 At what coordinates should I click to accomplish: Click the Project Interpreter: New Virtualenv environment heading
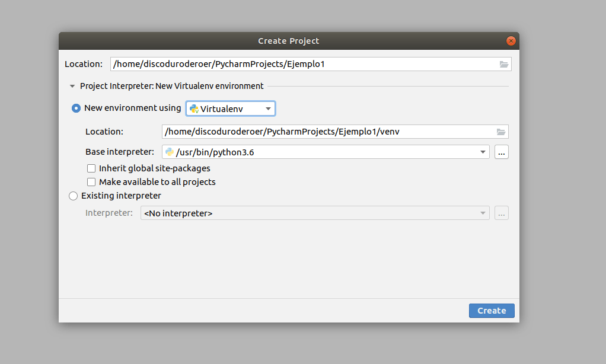click(x=171, y=86)
